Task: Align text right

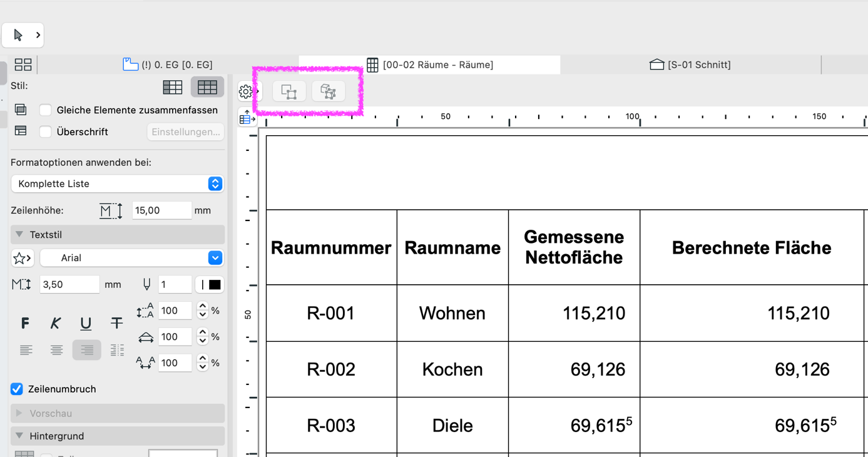Action: tap(86, 350)
